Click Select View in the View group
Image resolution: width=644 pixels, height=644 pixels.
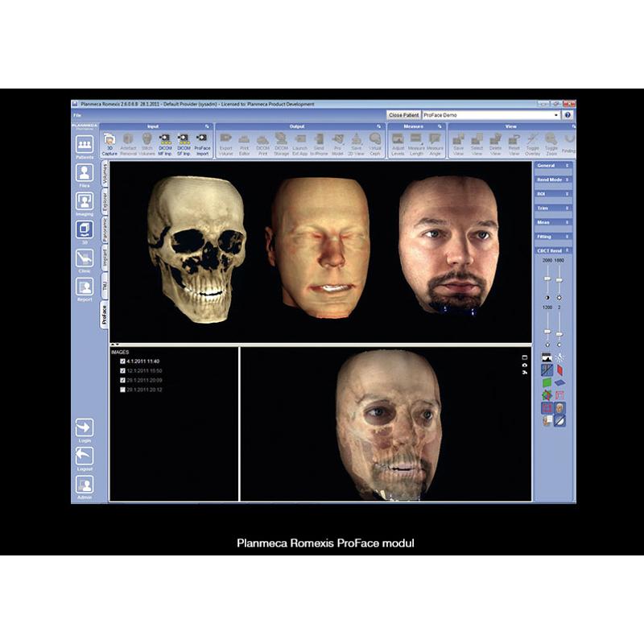point(477,144)
